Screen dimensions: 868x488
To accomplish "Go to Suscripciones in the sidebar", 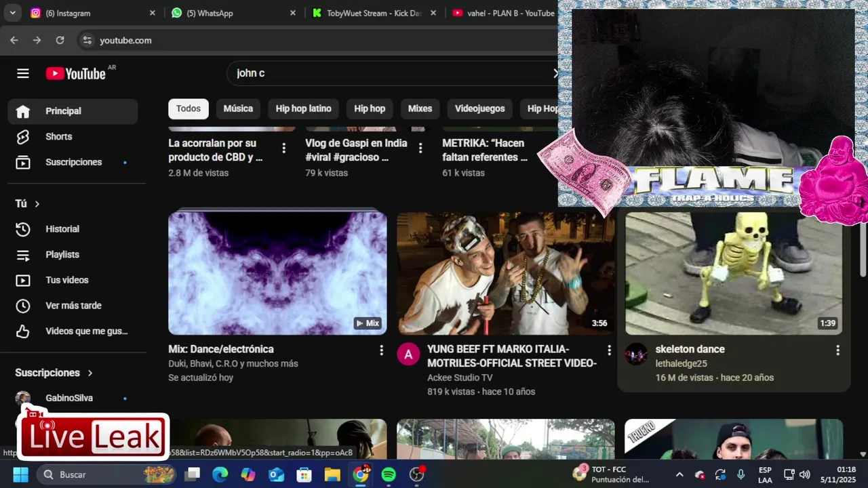I will click(x=73, y=162).
